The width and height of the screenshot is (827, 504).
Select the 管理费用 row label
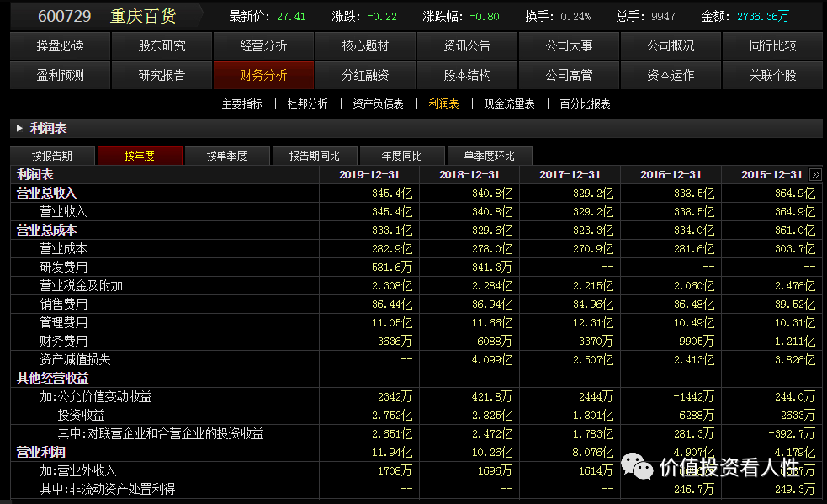63,322
